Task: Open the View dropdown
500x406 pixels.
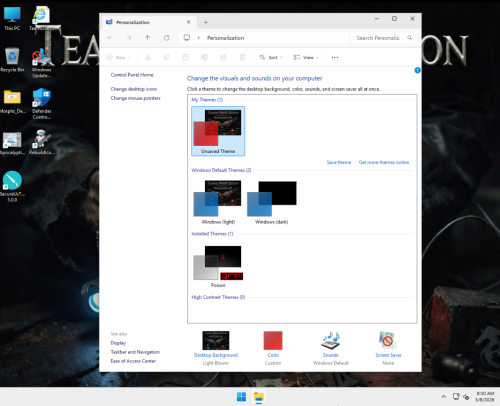Action: point(306,57)
